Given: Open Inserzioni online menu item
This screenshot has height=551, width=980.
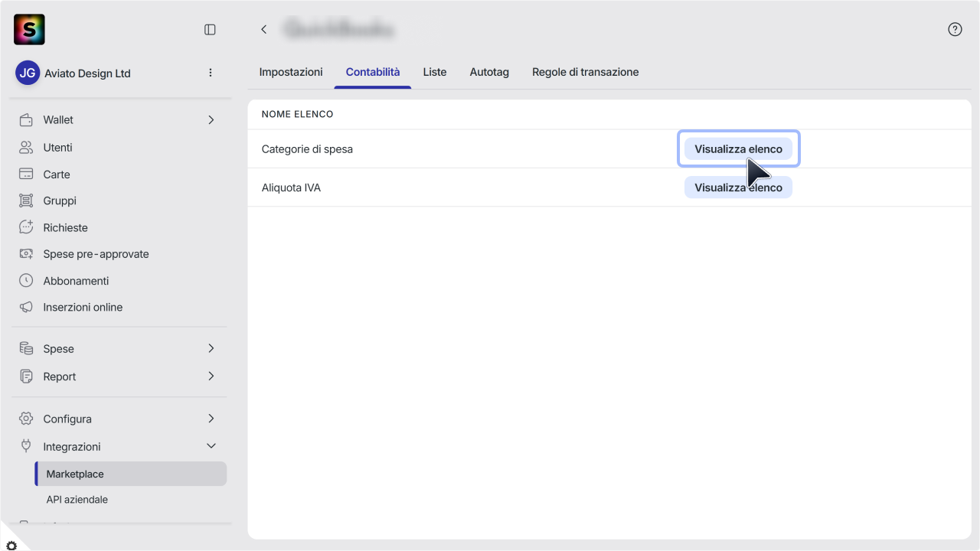Looking at the screenshot, I should click(x=83, y=307).
